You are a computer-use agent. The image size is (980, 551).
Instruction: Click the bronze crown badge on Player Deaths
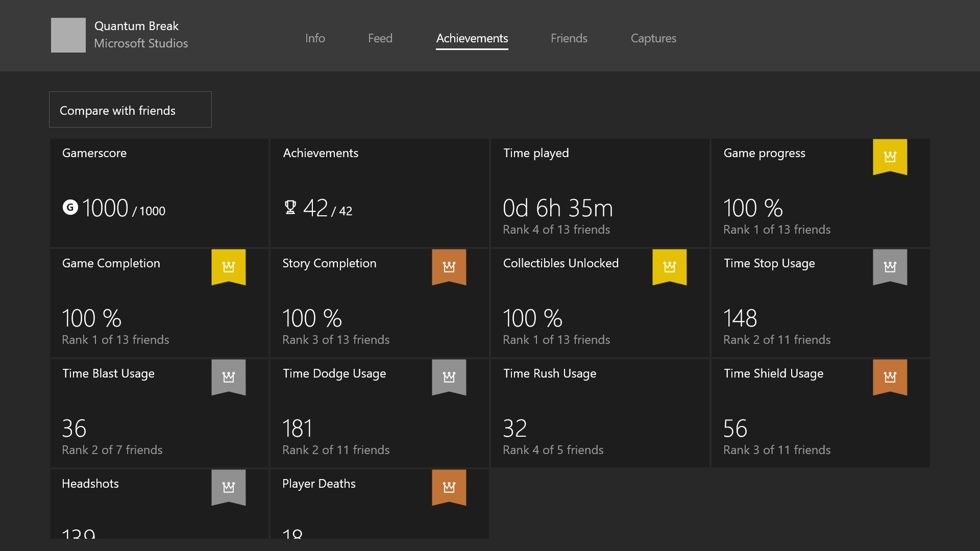click(x=449, y=487)
